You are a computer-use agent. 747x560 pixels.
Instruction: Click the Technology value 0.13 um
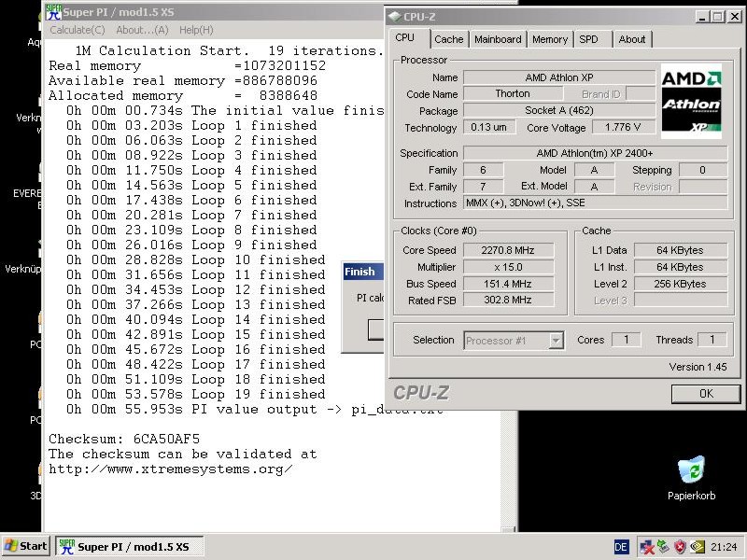[x=488, y=127]
